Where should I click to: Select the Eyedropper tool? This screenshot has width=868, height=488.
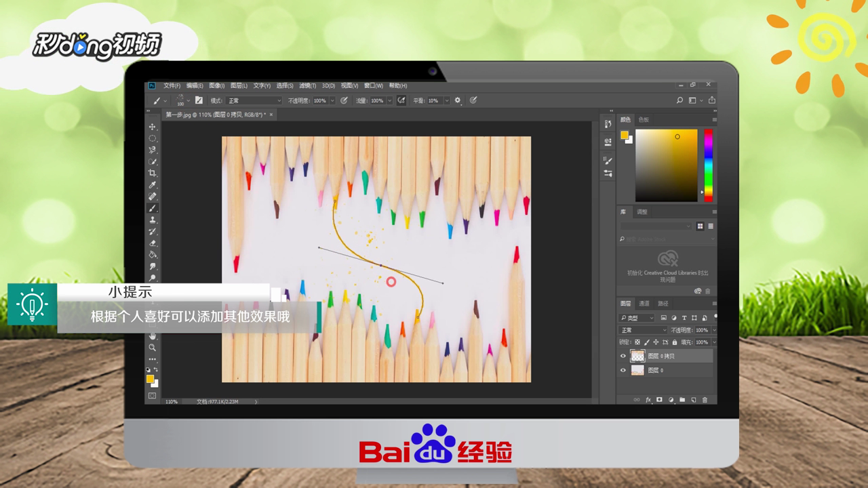tap(153, 185)
